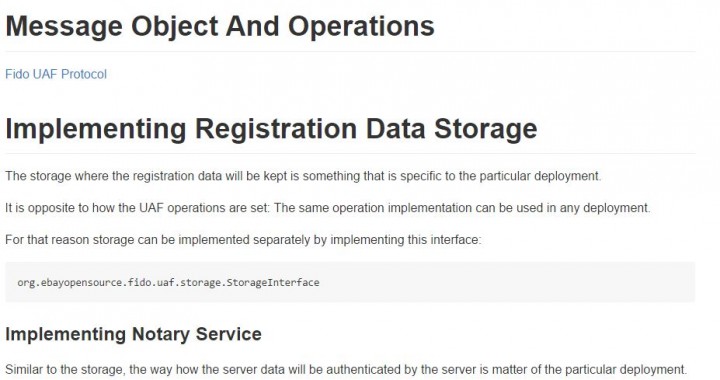Open the Fido UAF Protocol link
Viewport: 720px width, 380px height.
56,74
